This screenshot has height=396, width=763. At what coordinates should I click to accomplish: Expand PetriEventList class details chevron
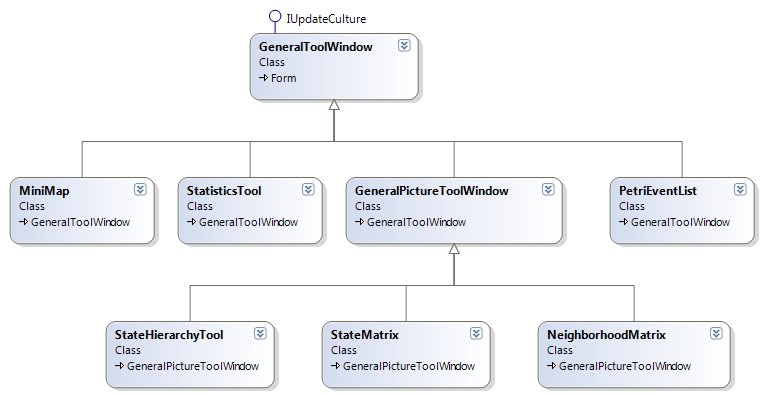tap(740, 189)
